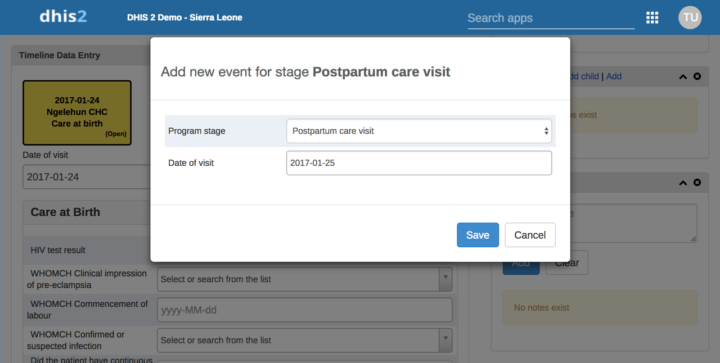Select the Care at birth event card
This screenshot has width=720, height=363.
click(x=77, y=113)
